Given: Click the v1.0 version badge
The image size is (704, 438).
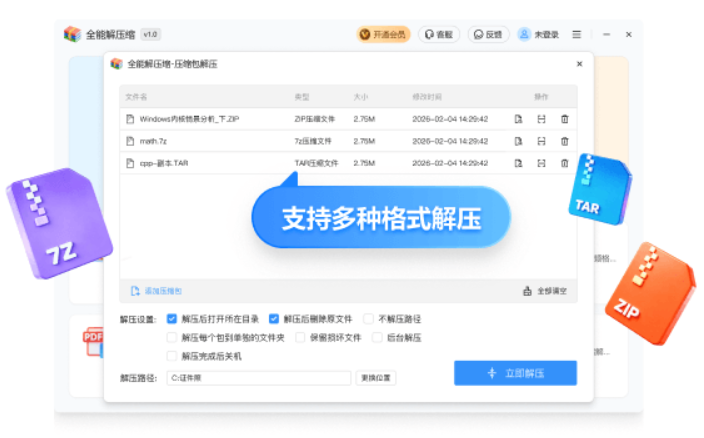Looking at the screenshot, I should tap(150, 34).
